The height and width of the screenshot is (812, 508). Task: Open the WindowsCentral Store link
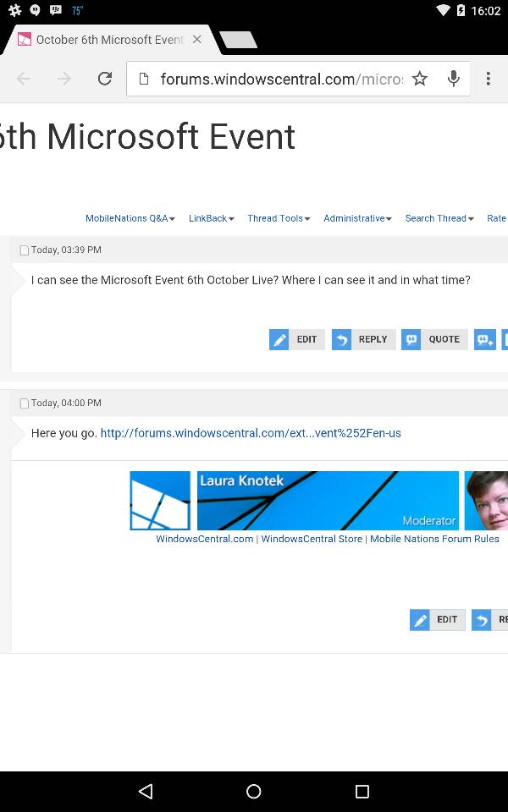click(x=312, y=539)
